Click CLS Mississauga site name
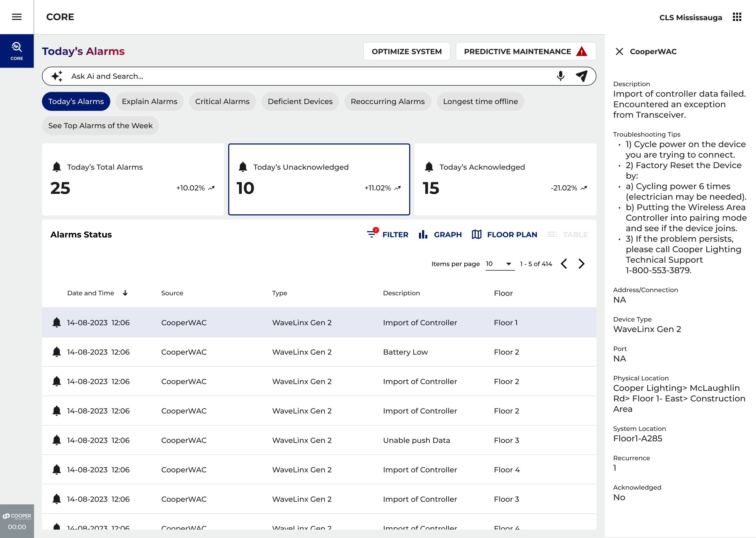 tap(691, 18)
